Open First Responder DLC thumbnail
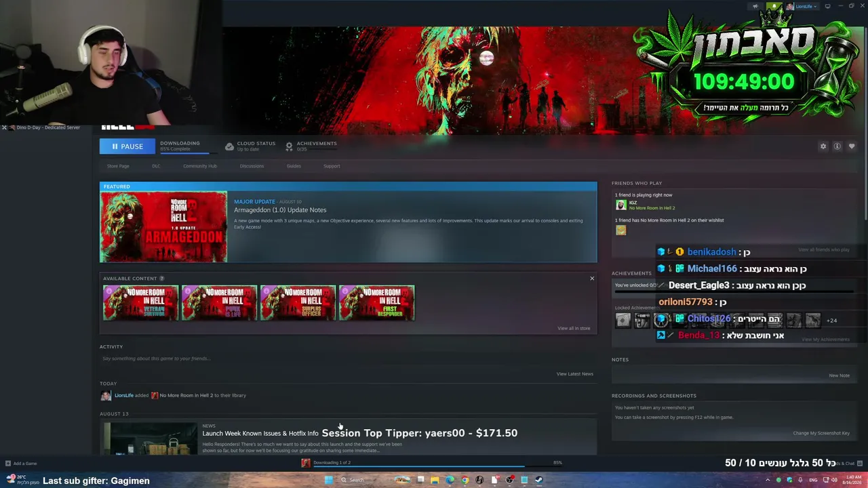Image resolution: width=868 pixels, height=488 pixels. click(x=376, y=302)
